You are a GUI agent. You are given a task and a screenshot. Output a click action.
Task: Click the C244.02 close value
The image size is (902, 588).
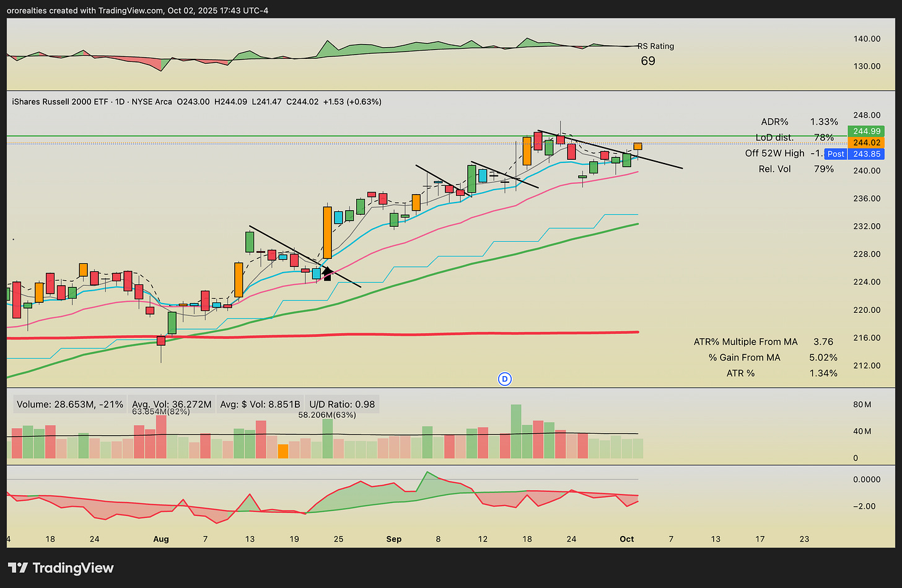[303, 102]
